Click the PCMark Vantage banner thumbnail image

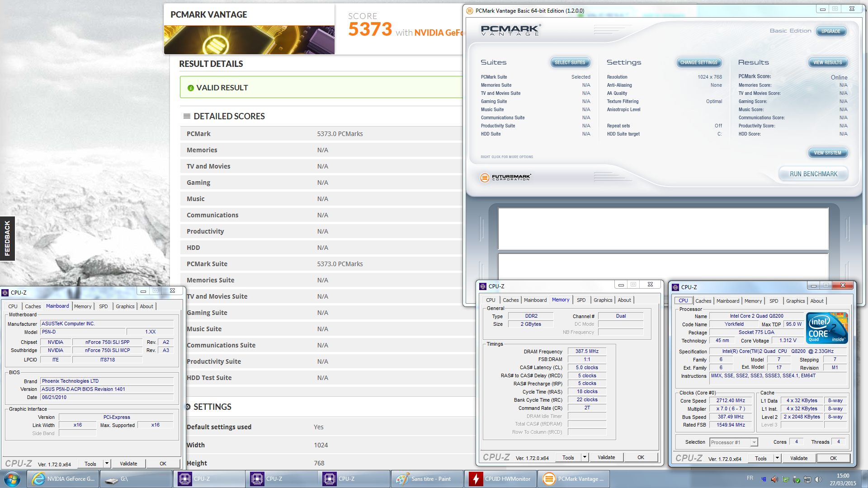click(x=249, y=40)
